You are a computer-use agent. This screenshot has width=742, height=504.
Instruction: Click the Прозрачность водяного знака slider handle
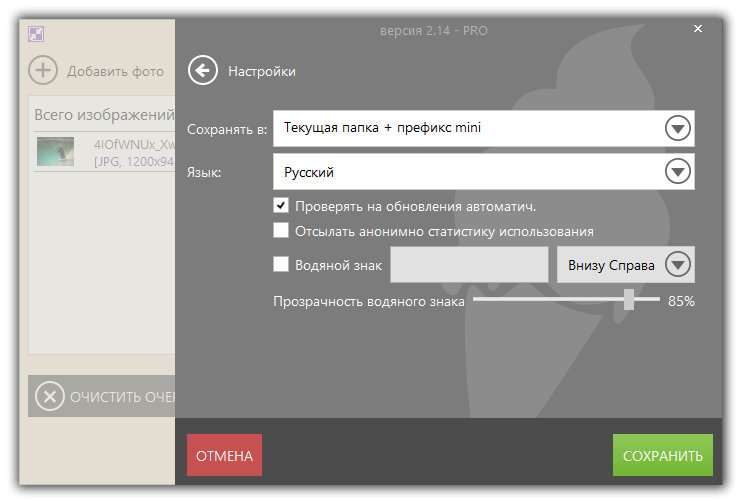click(629, 300)
